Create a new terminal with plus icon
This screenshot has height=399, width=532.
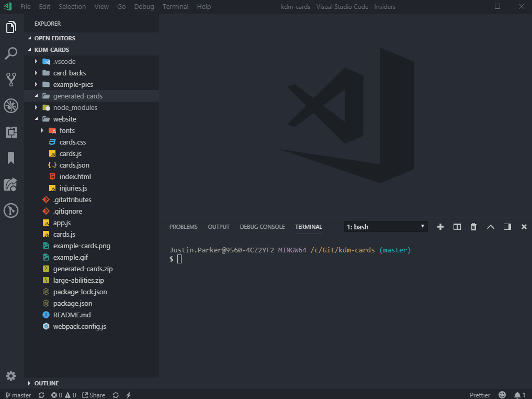440,227
